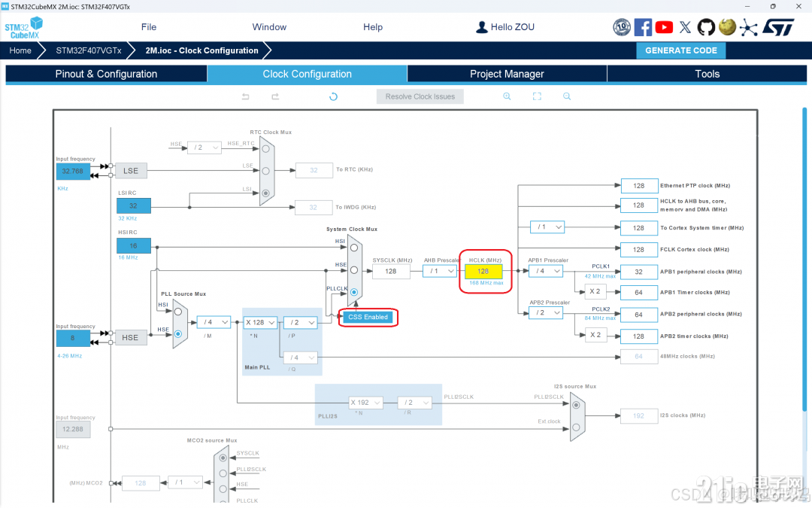Click the reset clock configuration icon
812x508 pixels.
click(x=334, y=96)
